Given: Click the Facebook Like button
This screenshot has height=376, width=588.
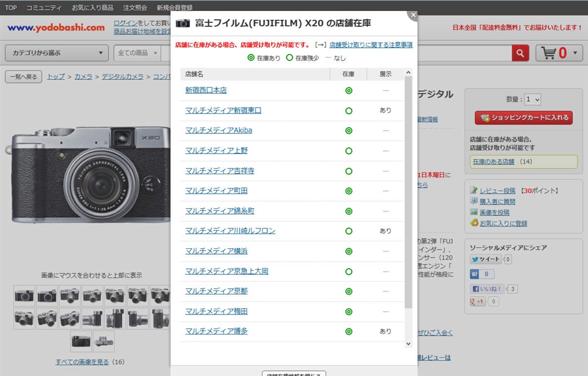Looking at the screenshot, I should tap(487, 289).
